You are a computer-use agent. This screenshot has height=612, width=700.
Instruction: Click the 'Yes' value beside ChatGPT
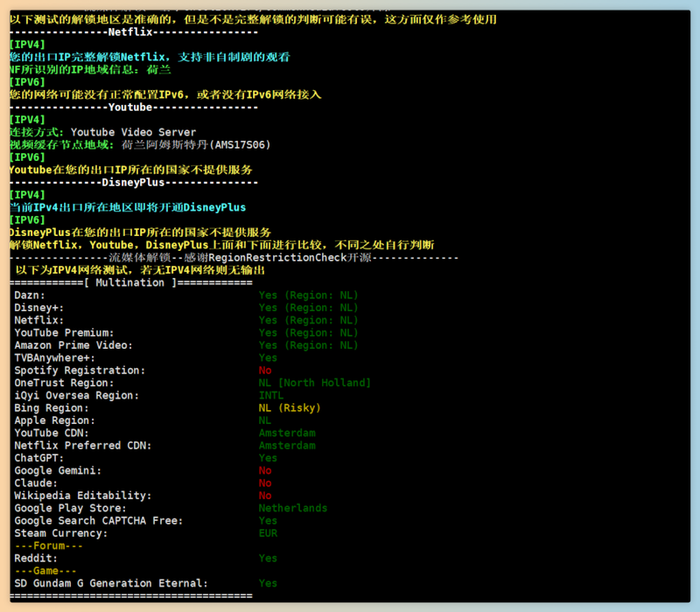(x=268, y=457)
